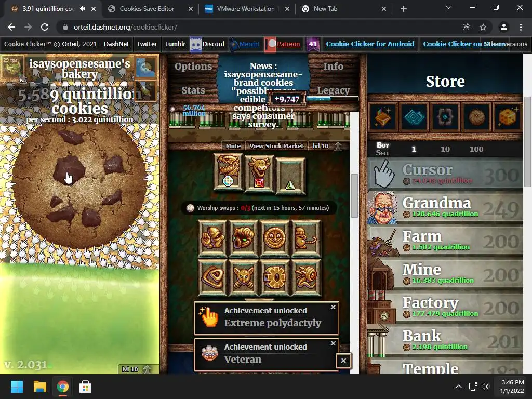This screenshot has width=532, height=399.
Task: Pick the first spirit in the top row
Action: click(x=212, y=238)
